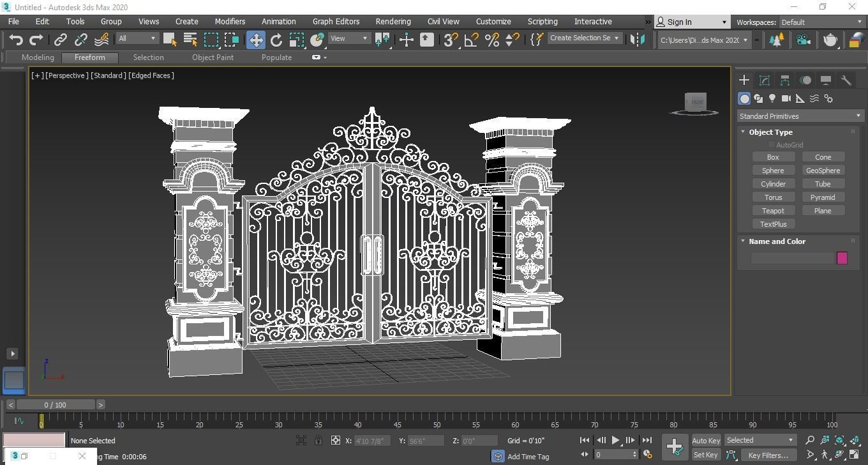
Task: Click the object color swatch
Action: (842, 257)
